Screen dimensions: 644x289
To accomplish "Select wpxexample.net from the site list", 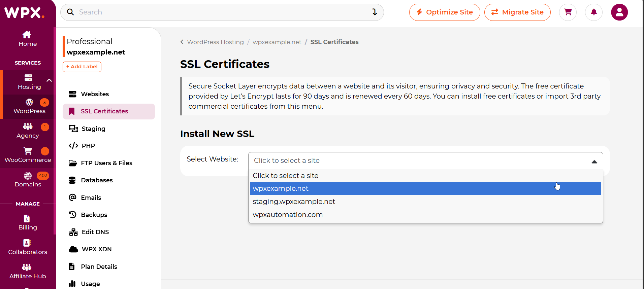I will tap(425, 189).
